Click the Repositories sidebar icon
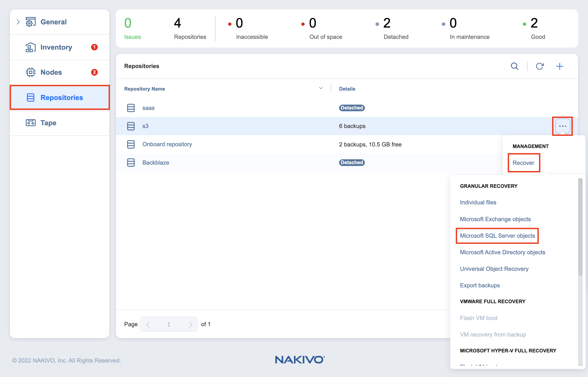The height and width of the screenshot is (377, 588). click(31, 98)
